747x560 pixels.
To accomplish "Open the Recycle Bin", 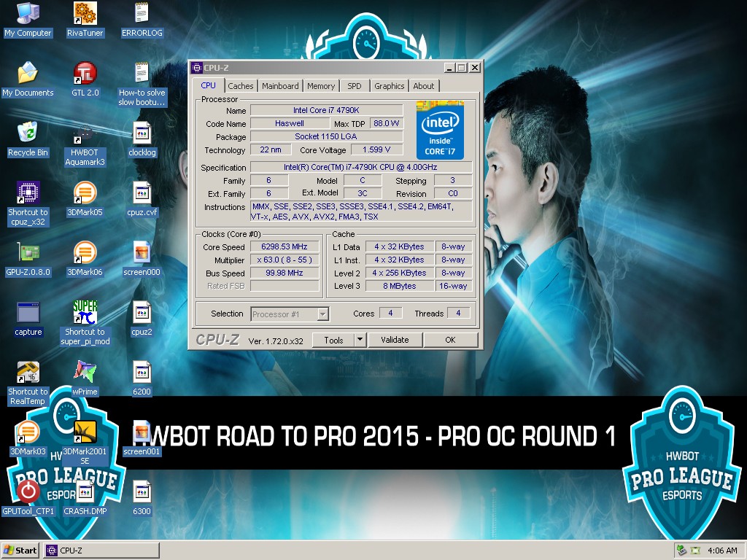I will click(28, 139).
